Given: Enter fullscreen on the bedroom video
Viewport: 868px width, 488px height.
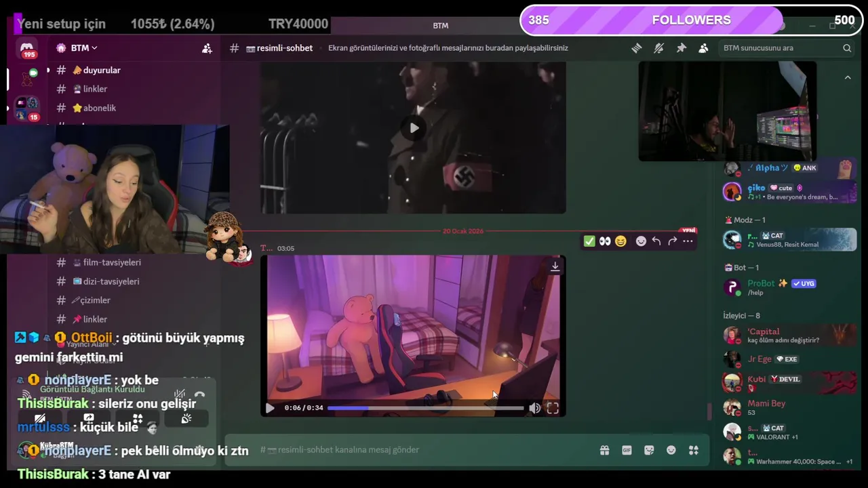Looking at the screenshot, I should (x=553, y=408).
